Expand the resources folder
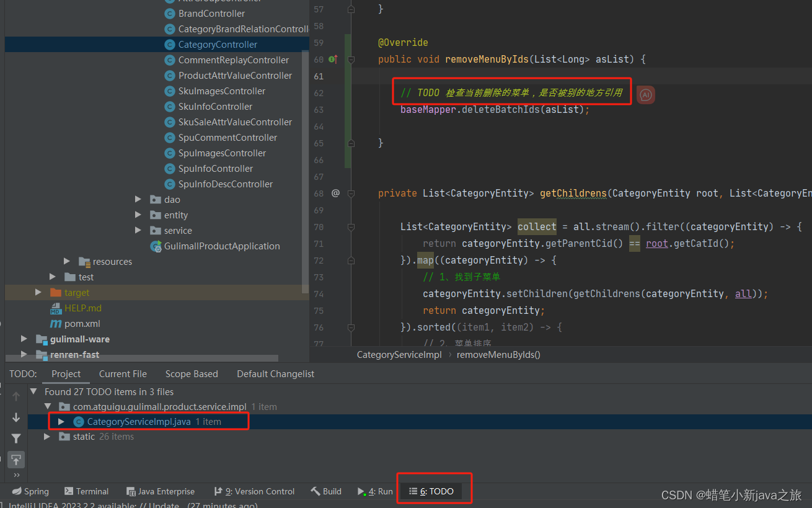This screenshot has width=812, height=508. click(67, 261)
